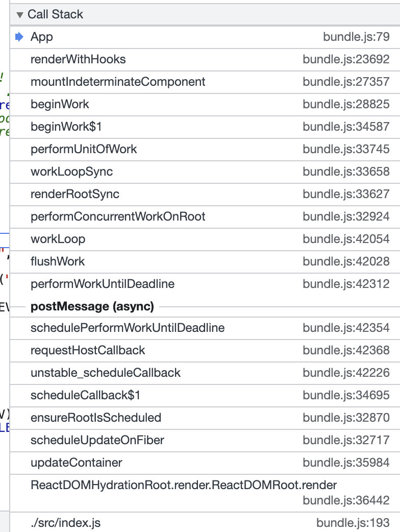Screen dimensions: 400x532
Task: Open bundle.js:42226 source link
Action: point(346,373)
